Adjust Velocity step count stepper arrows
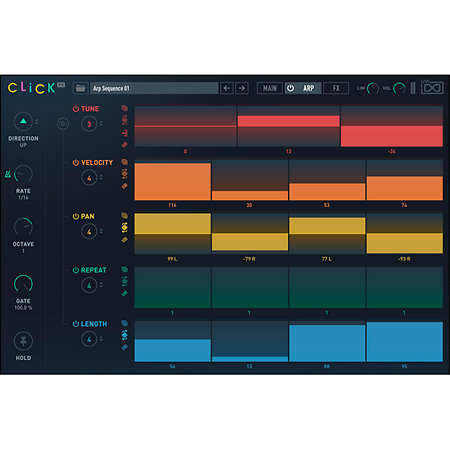This screenshot has width=450, height=450. pyautogui.click(x=101, y=178)
